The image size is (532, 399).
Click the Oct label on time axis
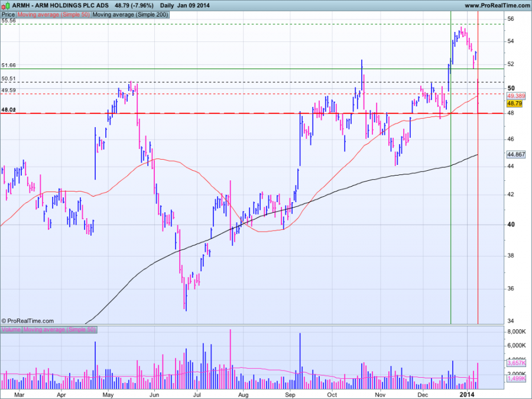coord(332,395)
